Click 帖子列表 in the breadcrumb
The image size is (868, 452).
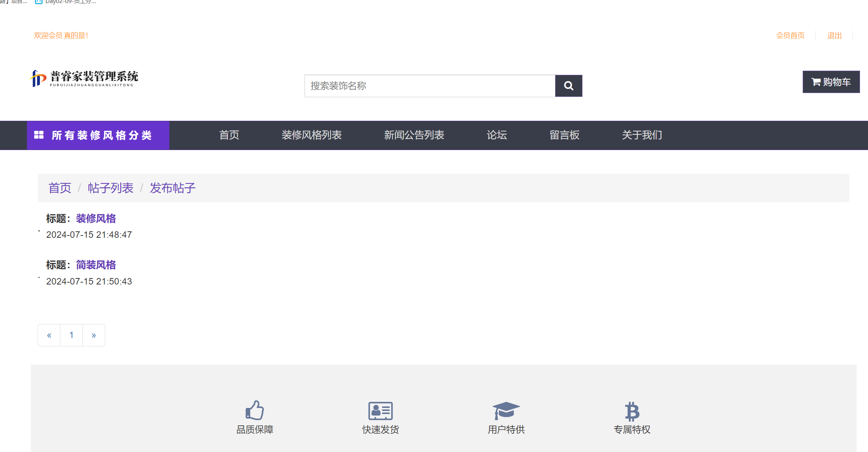[110, 188]
